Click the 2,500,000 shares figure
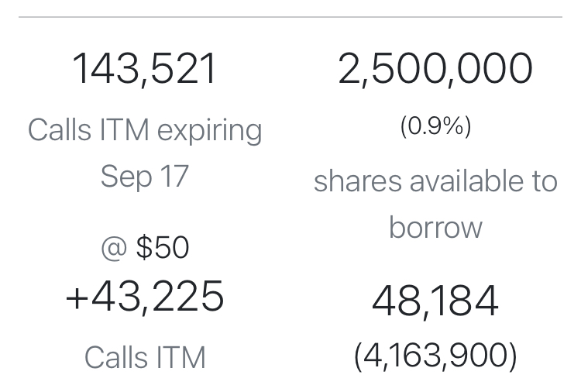Image resolution: width=581 pixels, height=392 pixels. pyautogui.click(x=435, y=69)
